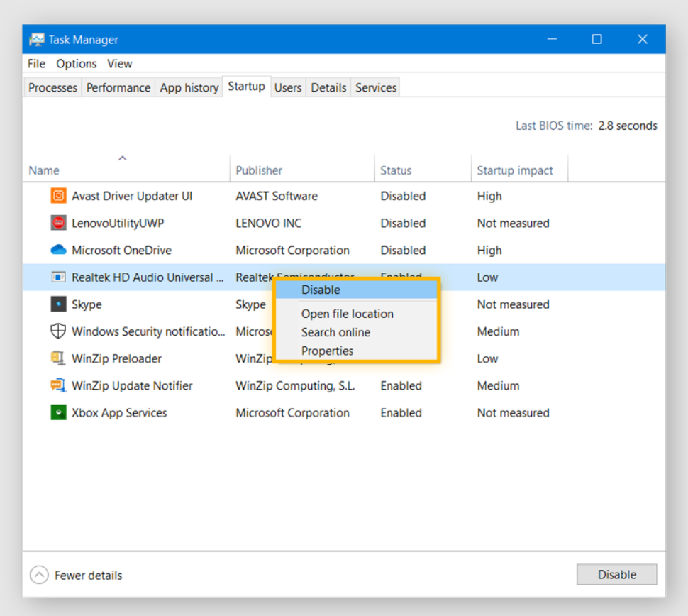688x616 pixels.
Task: Switch to the Users tab
Action: [288, 88]
